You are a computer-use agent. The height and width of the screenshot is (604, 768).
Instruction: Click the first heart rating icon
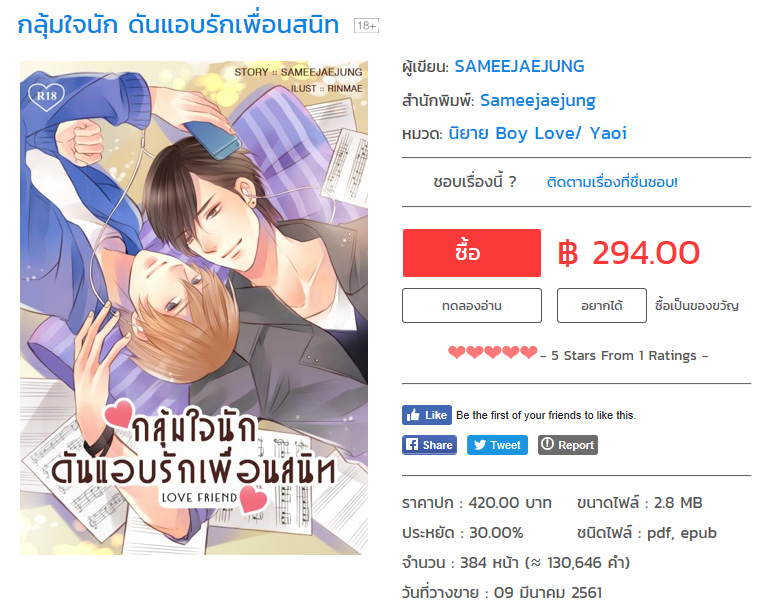click(456, 352)
